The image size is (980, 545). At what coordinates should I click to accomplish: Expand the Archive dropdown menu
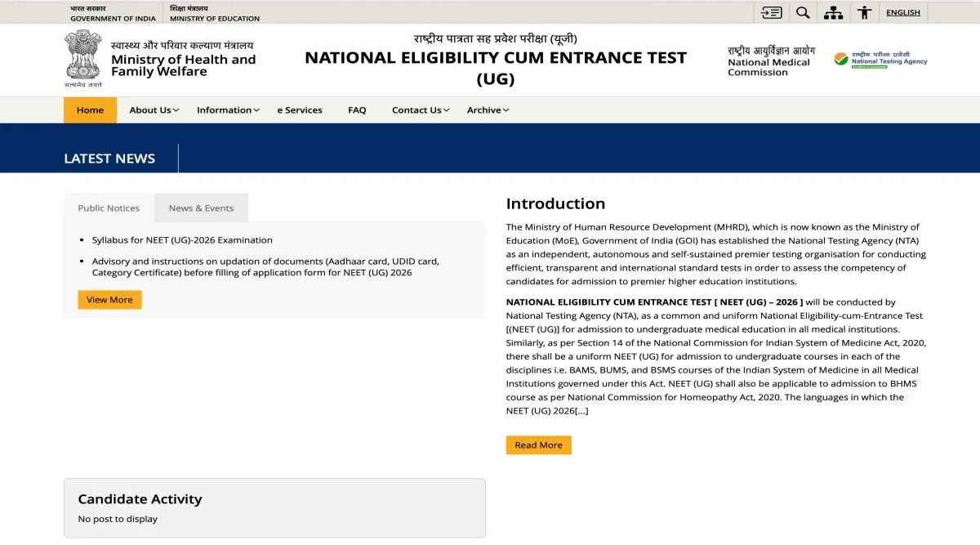(x=488, y=110)
